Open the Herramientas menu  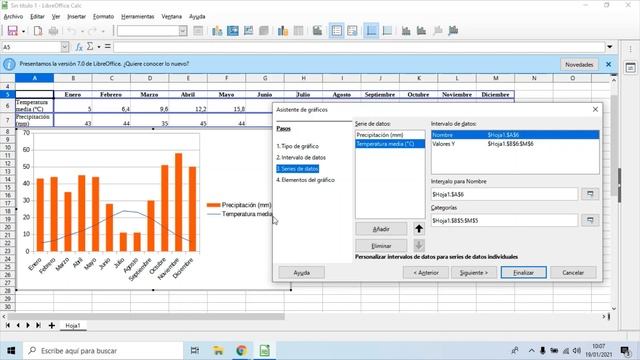tap(138, 16)
